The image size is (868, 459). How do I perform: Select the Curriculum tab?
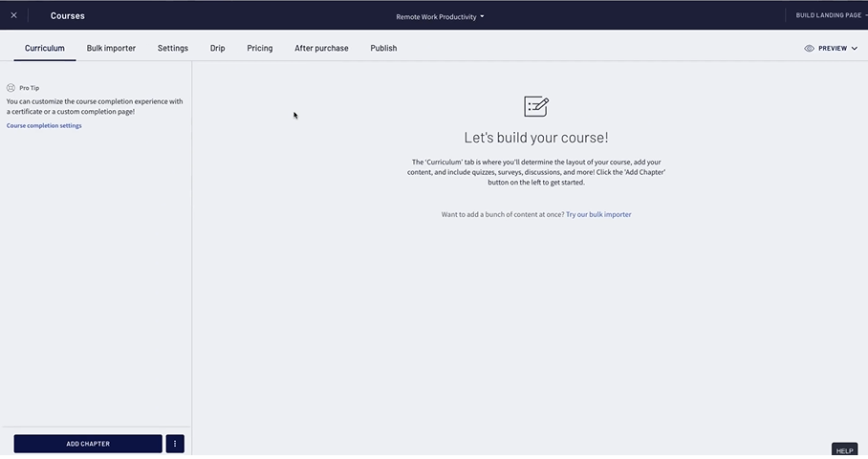coord(45,48)
